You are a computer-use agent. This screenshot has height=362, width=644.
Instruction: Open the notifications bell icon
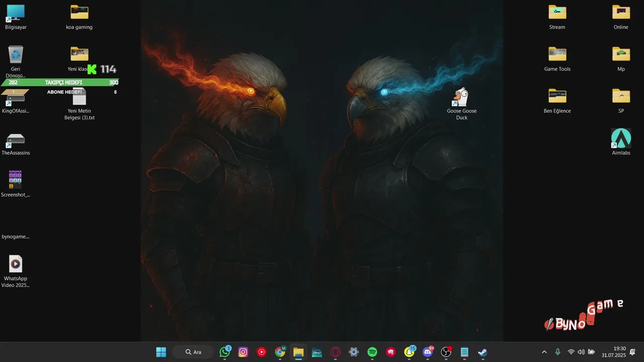632,352
